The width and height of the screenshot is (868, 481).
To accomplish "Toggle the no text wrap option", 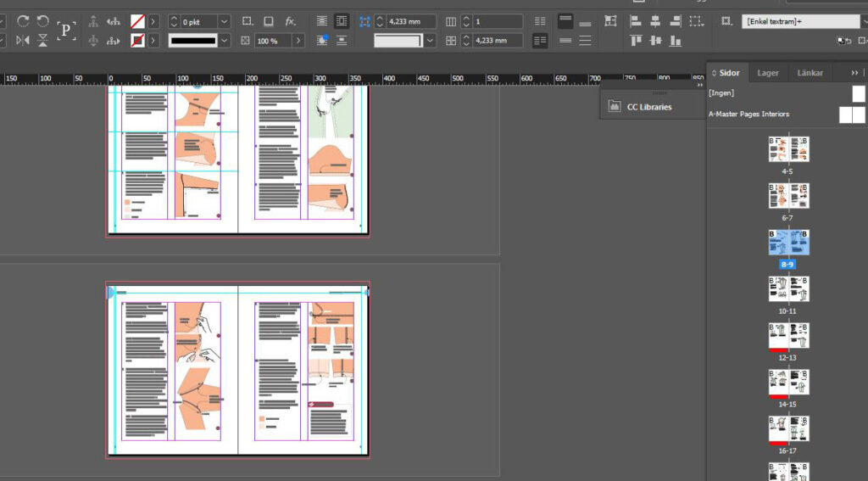I will 322,21.
